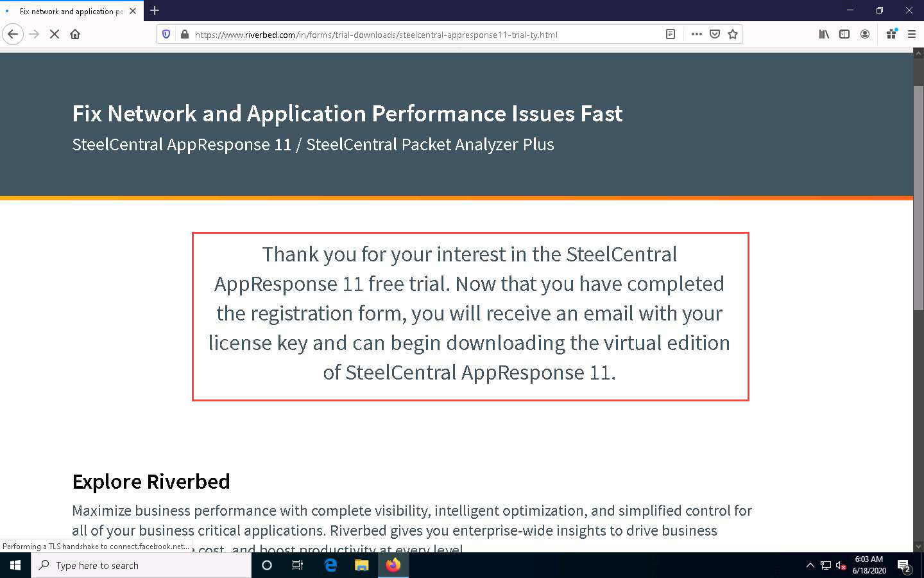The width and height of the screenshot is (924, 578).
Task: Open network status tray icon
Action: (826, 565)
